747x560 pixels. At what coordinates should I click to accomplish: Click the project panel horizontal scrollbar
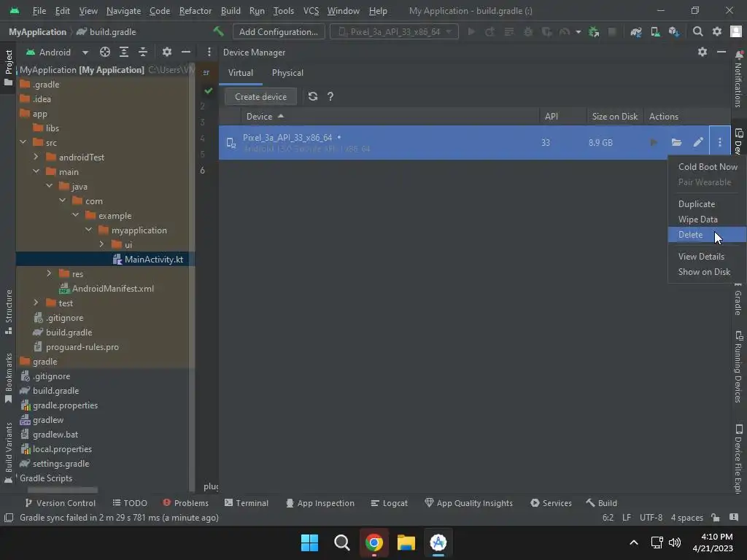click(x=63, y=489)
